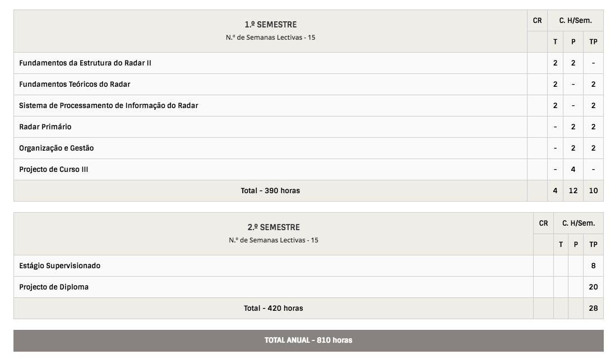The width and height of the screenshot is (615, 364).
Task: Click the 4 value for Projecto de Curso III
Action: point(573,170)
